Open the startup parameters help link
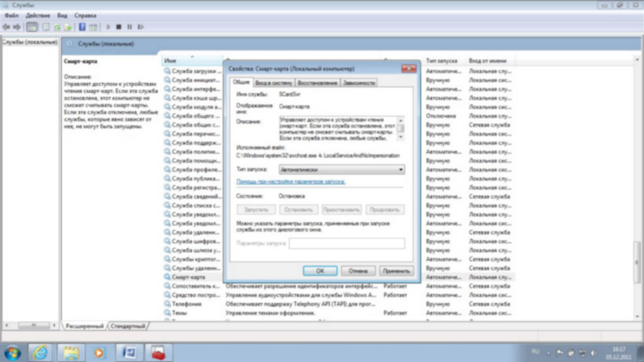Screen dimensions: 644x362 (290, 182)
